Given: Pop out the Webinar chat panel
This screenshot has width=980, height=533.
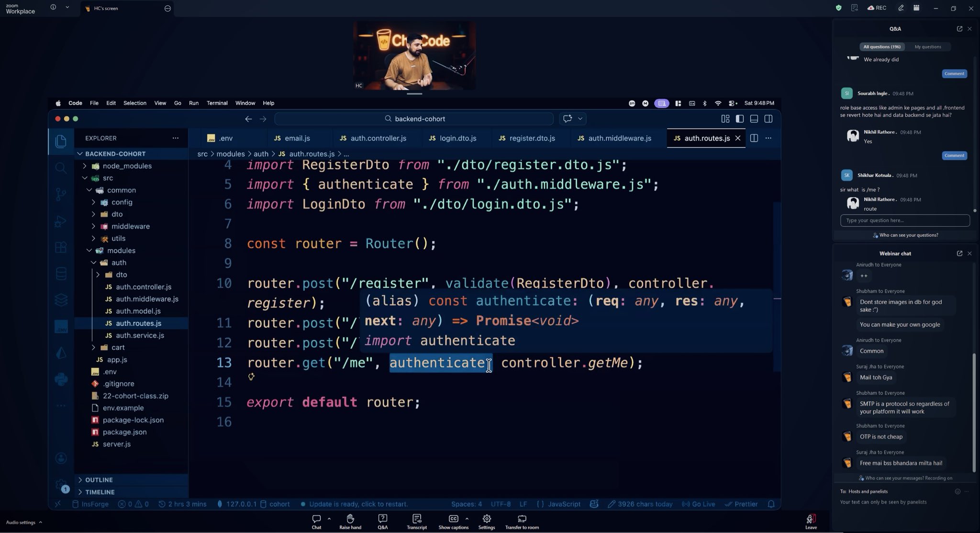Looking at the screenshot, I should 959,254.
